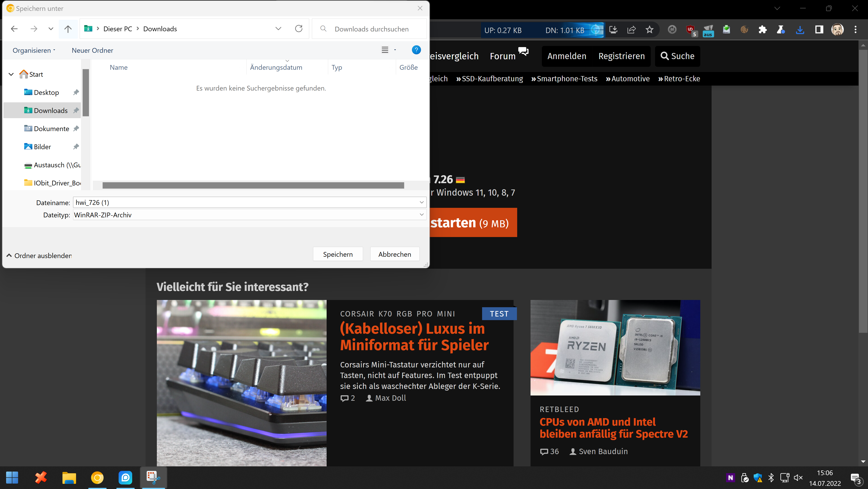Open the address bar path history dropdown
The height and width of the screenshot is (489, 868).
278,29
